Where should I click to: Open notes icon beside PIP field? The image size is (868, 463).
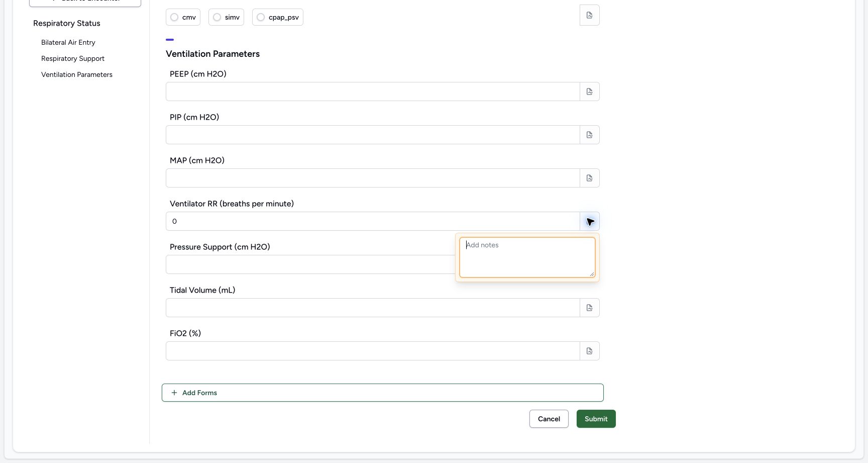[590, 135]
